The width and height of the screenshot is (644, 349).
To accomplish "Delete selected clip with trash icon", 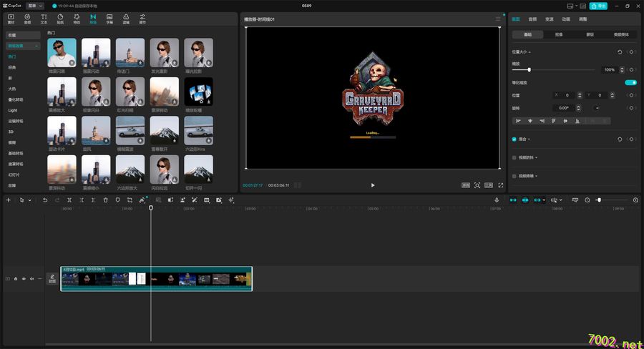I will coord(106,200).
